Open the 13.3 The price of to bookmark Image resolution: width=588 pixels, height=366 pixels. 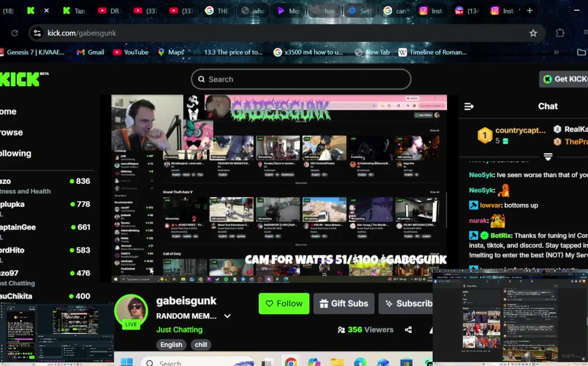pos(228,52)
